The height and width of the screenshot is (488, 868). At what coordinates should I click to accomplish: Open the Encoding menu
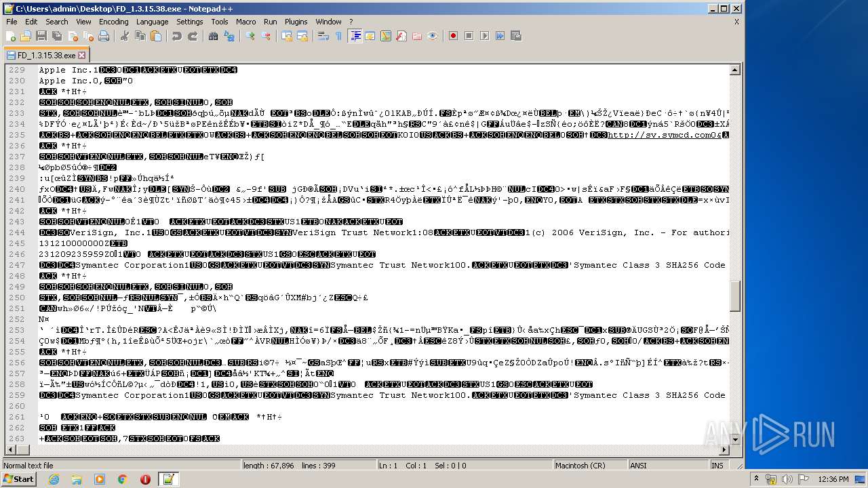coord(113,22)
